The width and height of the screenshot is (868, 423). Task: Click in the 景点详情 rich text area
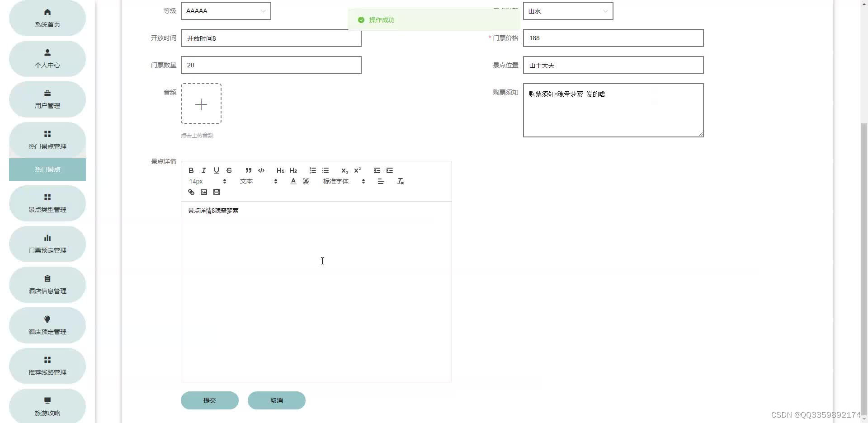(x=316, y=291)
